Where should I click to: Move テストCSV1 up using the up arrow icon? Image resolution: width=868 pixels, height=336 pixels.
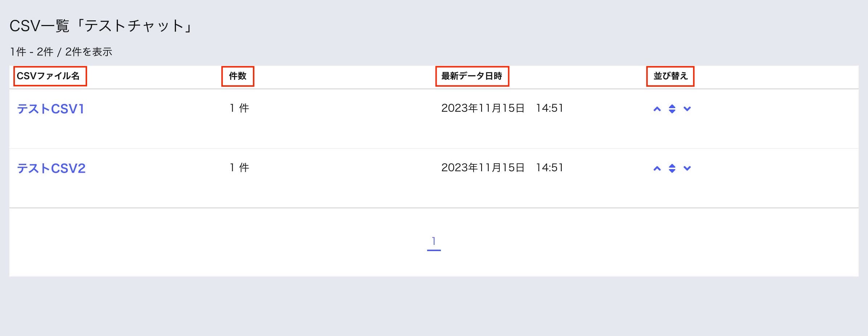[657, 108]
